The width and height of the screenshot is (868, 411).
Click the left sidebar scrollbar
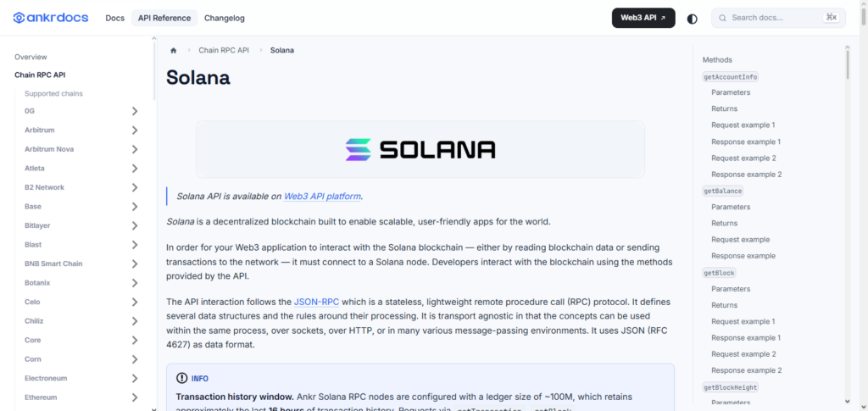[x=153, y=69]
